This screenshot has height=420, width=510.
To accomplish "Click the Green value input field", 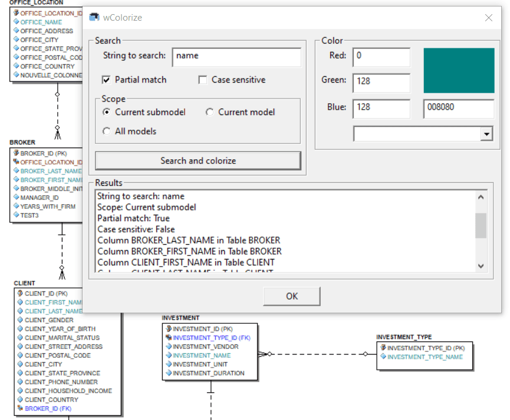I will pyautogui.click(x=381, y=83).
